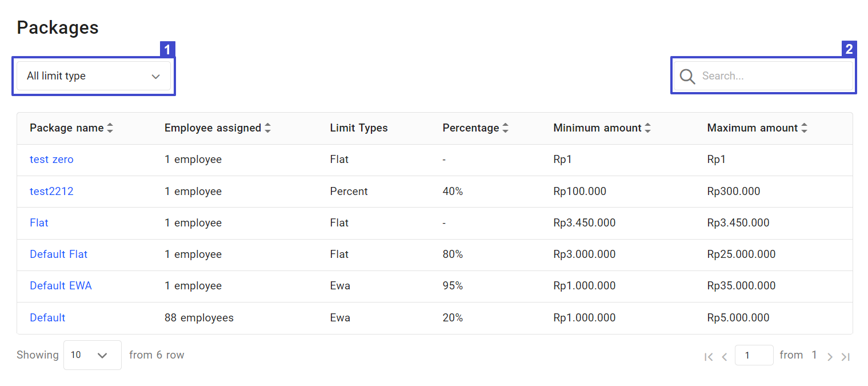Focus the Search input field

point(774,76)
